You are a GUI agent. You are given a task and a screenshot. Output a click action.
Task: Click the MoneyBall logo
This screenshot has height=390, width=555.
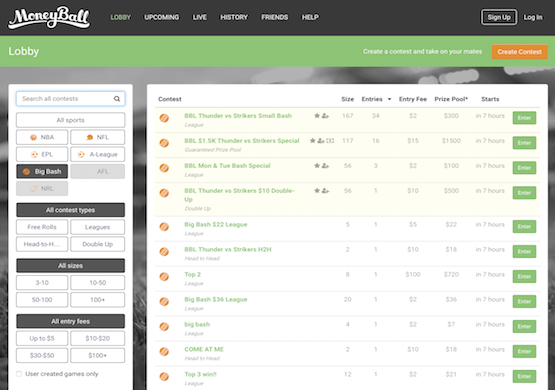49,17
